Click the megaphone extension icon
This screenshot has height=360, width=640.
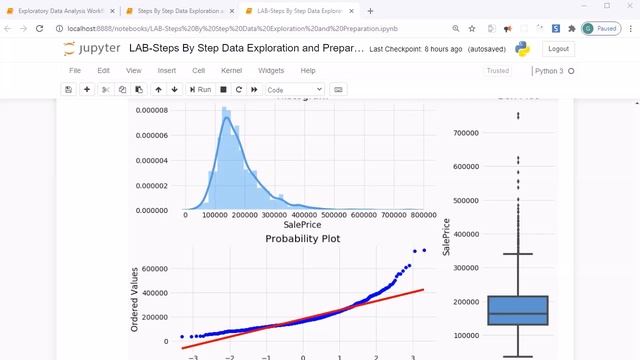pos(507,29)
